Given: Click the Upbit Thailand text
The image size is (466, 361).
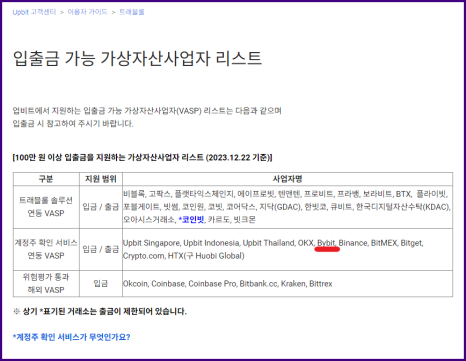Looking at the screenshot, I should [268, 243].
